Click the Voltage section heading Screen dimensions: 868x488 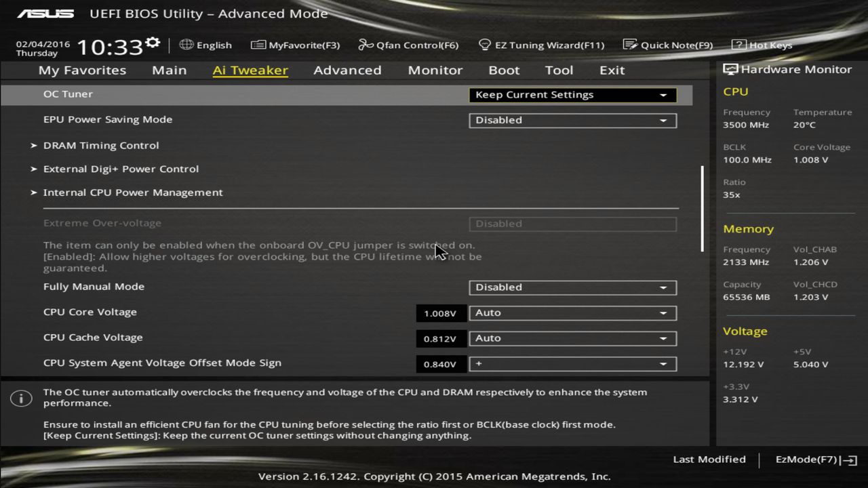tap(745, 331)
